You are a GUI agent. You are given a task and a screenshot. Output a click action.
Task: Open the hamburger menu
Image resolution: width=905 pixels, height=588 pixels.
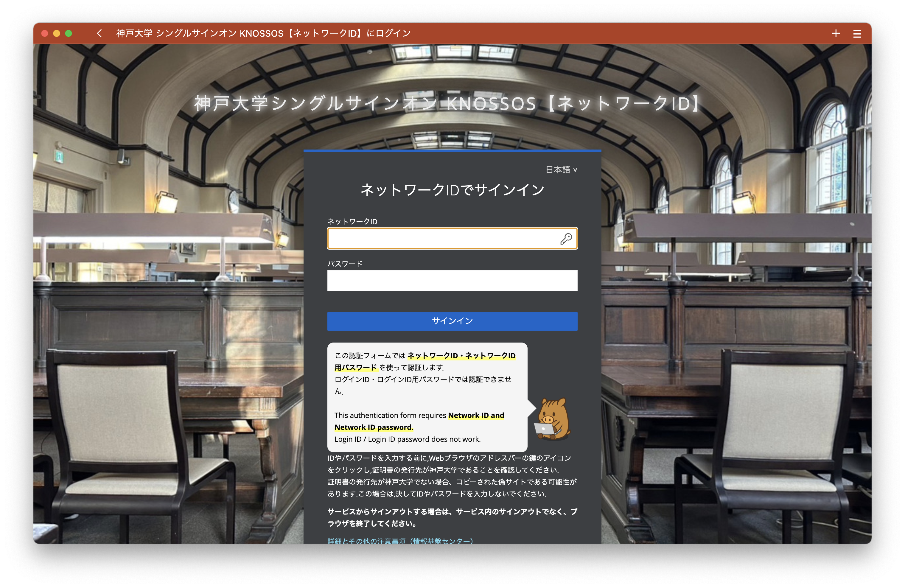pos(857,34)
